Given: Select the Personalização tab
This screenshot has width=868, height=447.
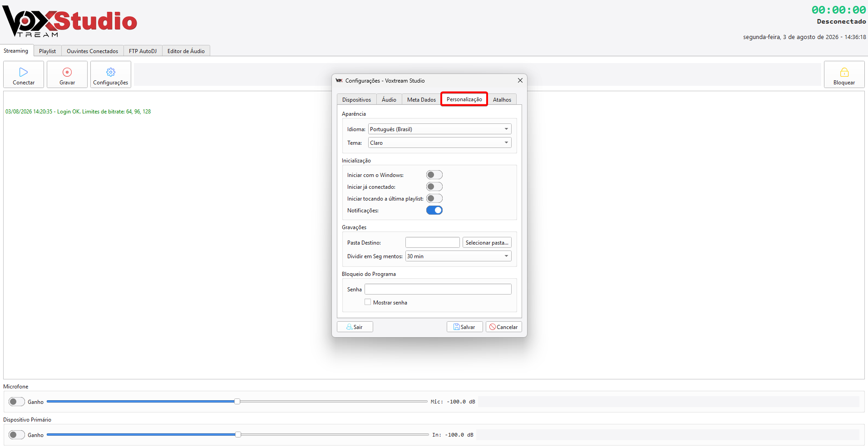Looking at the screenshot, I should tap(464, 99).
